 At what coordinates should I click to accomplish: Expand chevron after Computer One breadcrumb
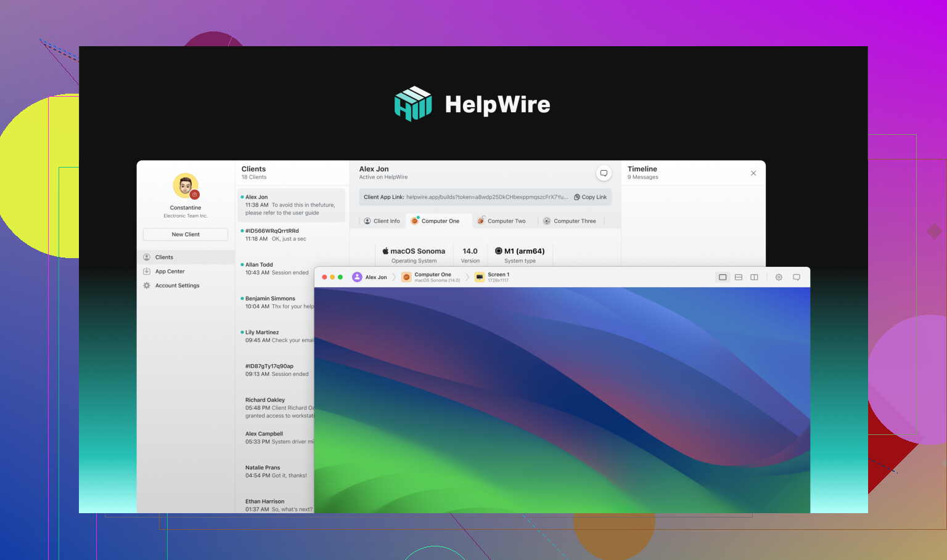pos(467,277)
